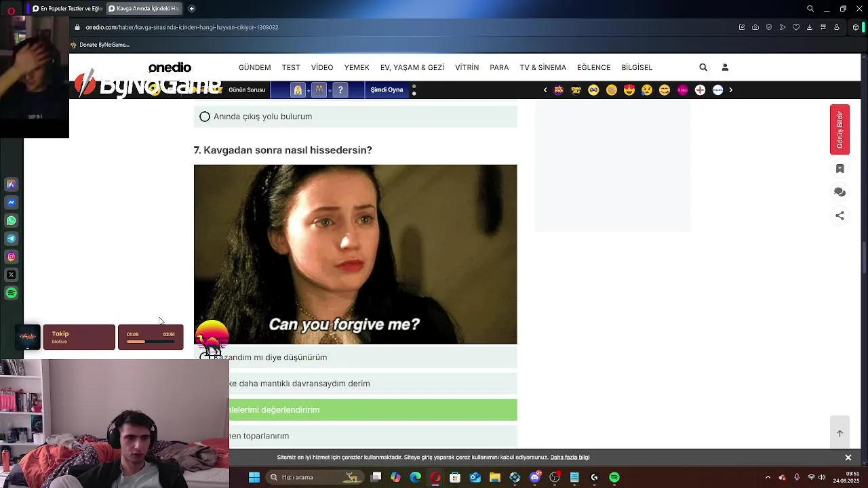Select the 'Kavga Anında İçindeki' tab
This screenshot has height=488, width=868.
[x=143, y=9]
